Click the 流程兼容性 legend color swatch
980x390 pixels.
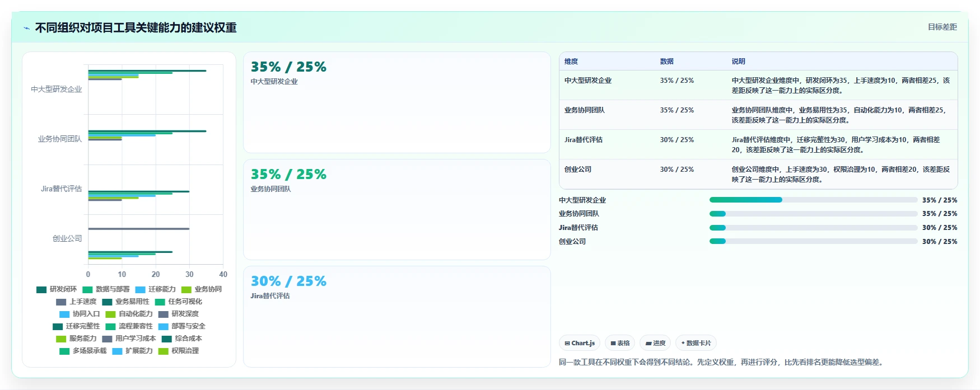click(x=110, y=326)
